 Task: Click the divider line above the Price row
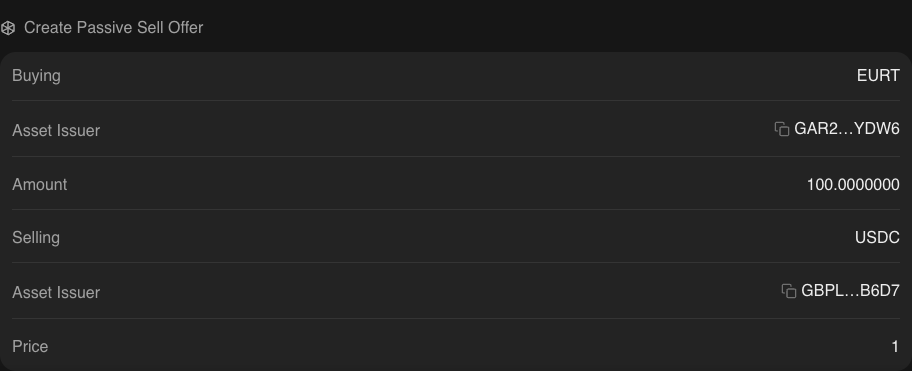coord(456,318)
